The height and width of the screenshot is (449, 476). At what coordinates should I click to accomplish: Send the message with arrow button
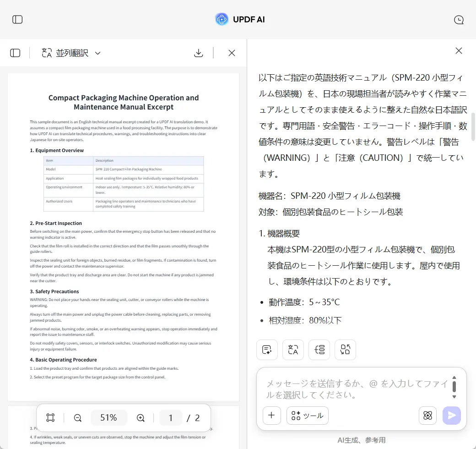[451, 415]
